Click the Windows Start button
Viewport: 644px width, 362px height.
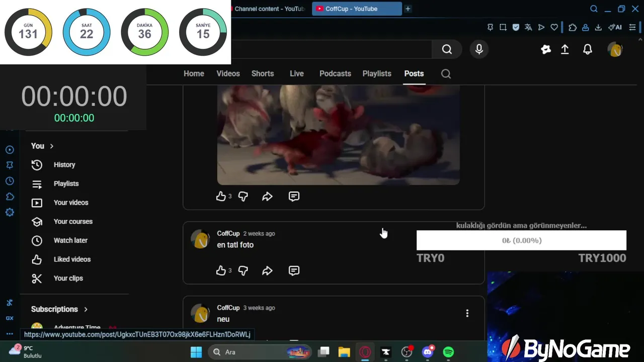196,352
